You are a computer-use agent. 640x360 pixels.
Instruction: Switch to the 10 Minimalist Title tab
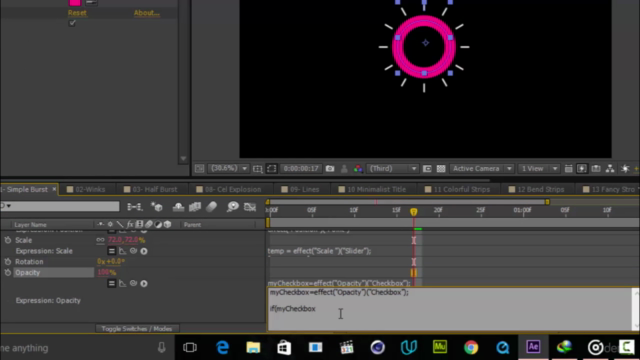(376, 189)
